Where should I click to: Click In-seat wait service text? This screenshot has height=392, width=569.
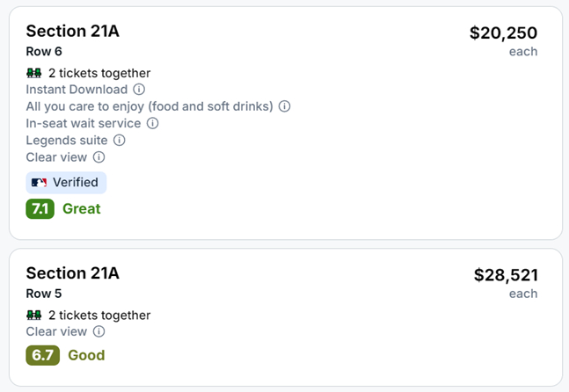coord(84,123)
